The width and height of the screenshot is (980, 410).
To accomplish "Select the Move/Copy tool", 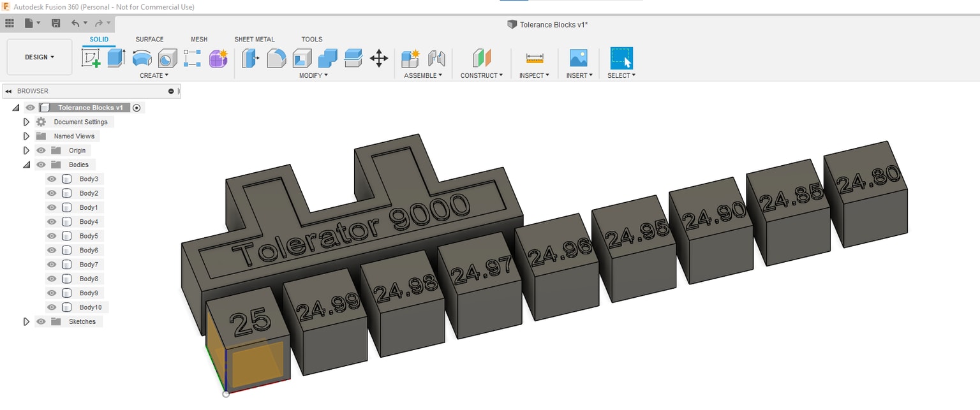I will (x=379, y=59).
